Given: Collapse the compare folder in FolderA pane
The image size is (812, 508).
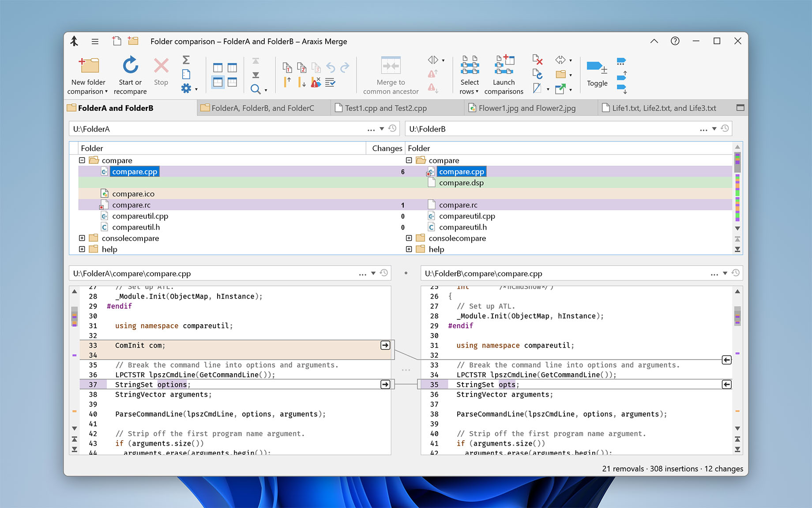Looking at the screenshot, I should click(x=82, y=160).
